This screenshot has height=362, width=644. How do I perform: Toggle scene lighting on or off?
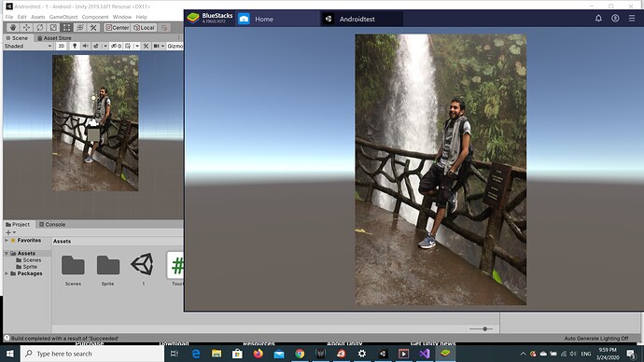point(75,46)
